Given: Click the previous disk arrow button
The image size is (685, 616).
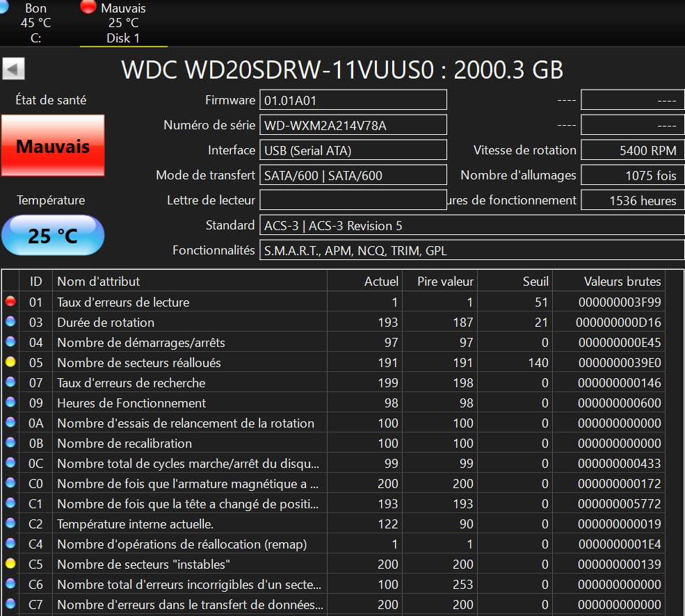Looking at the screenshot, I should 14,69.
